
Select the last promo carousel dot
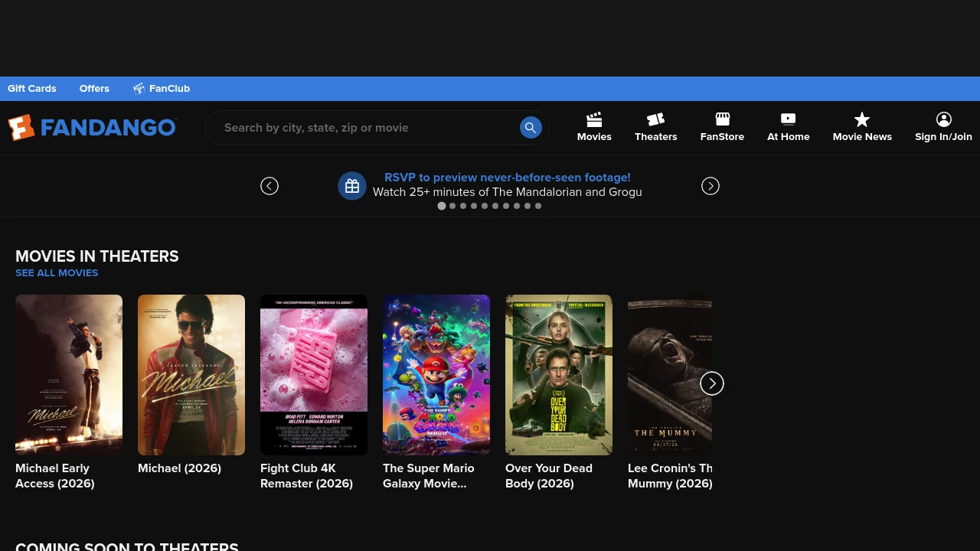click(538, 206)
